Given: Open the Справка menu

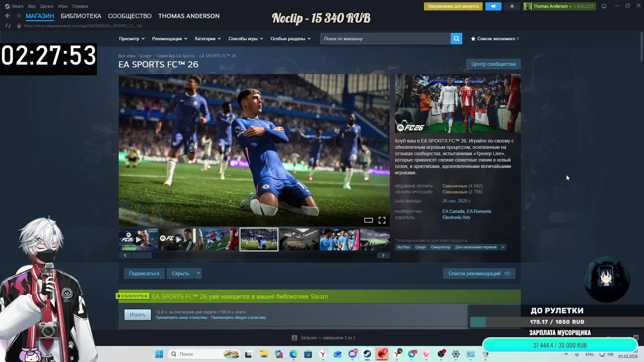Looking at the screenshot, I should (80, 6).
